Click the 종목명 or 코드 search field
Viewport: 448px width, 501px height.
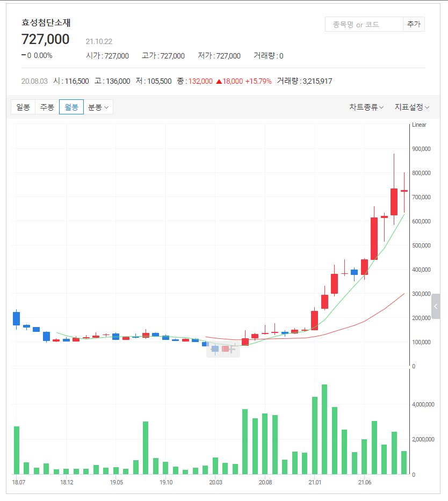[x=364, y=24]
